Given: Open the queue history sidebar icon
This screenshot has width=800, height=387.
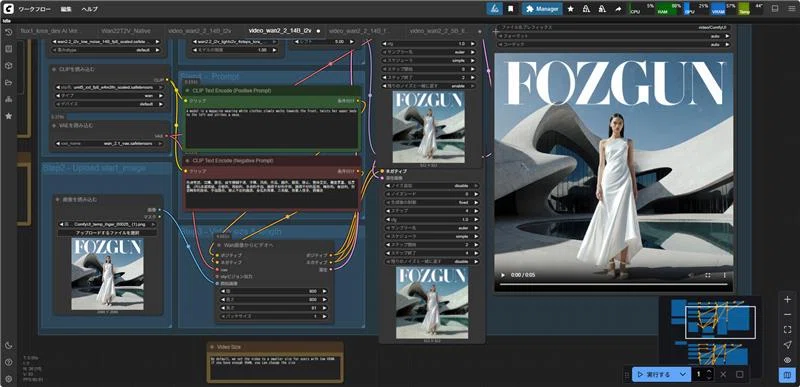Looking at the screenshot, I should [x=8, y=32].
